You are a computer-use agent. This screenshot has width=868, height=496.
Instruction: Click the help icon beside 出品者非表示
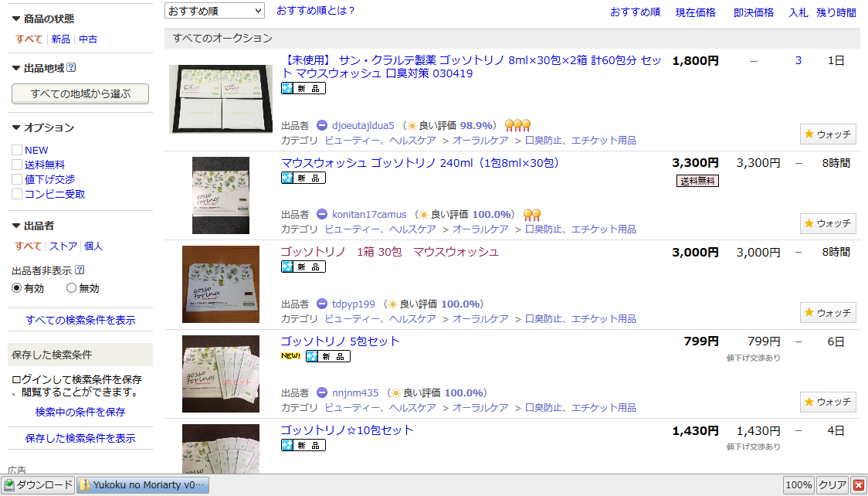pyautogui.click(x=80, y=270)
